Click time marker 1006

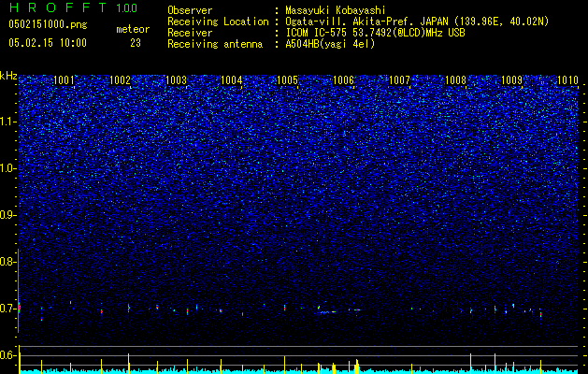[343, 79]
